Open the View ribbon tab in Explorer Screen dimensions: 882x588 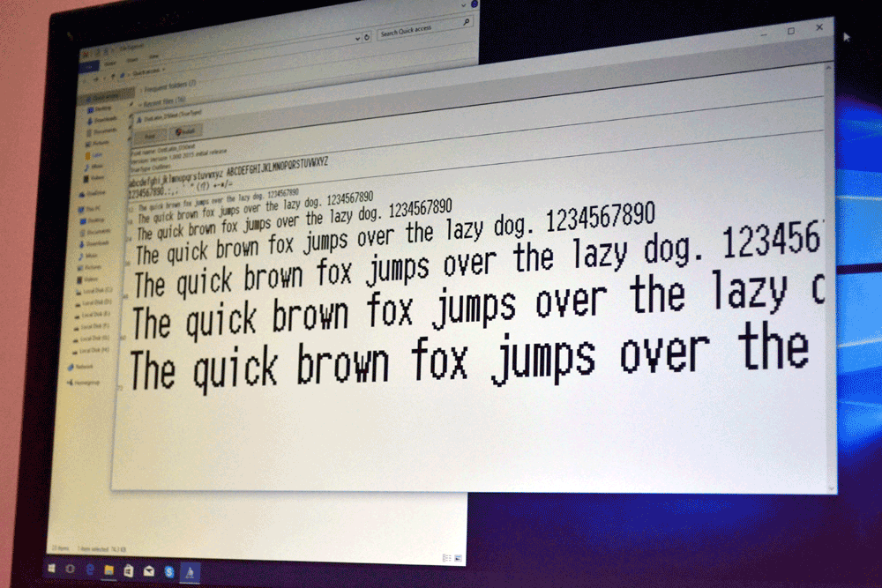coord(153,56)
